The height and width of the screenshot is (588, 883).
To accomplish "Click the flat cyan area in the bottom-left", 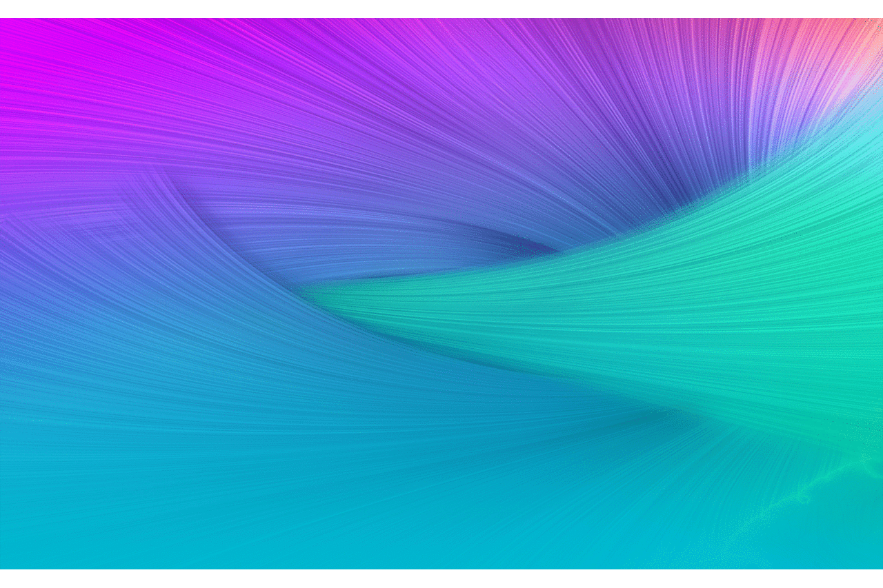I will tap(103, 524).
